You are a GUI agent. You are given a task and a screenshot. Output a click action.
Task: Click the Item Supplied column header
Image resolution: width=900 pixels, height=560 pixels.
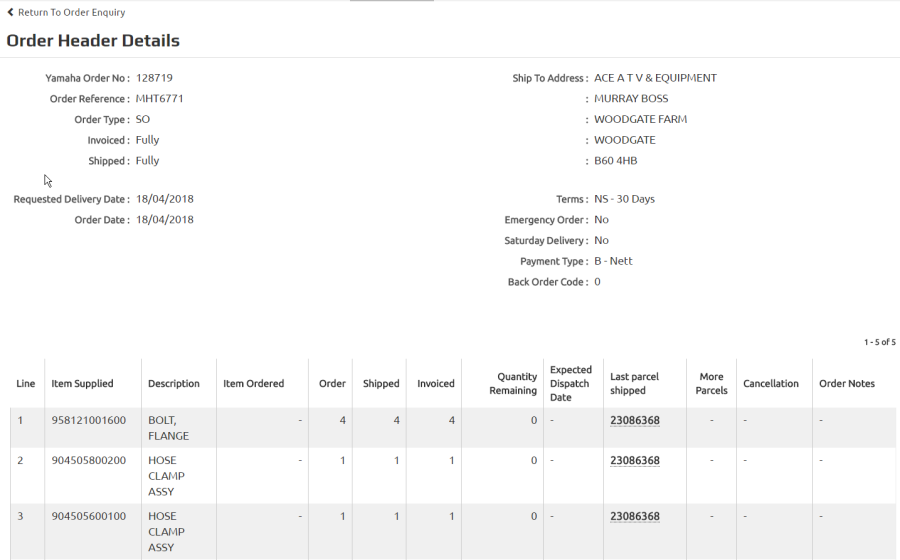point(82,383)
